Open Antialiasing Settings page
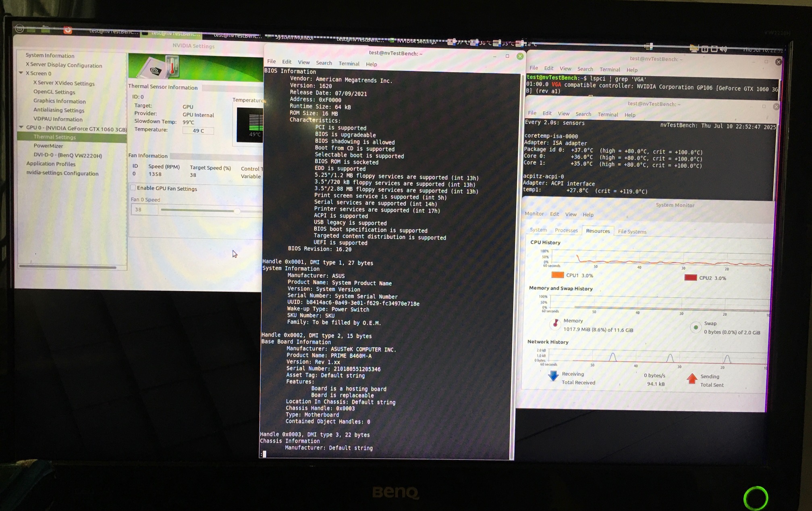 pyautogui.click(x=58, y=110)
